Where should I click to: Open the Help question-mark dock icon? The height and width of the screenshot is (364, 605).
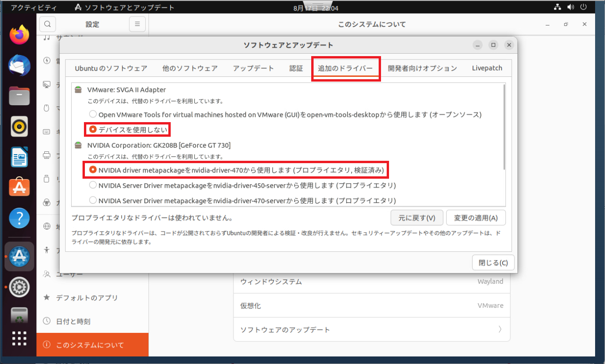point(19,218)
